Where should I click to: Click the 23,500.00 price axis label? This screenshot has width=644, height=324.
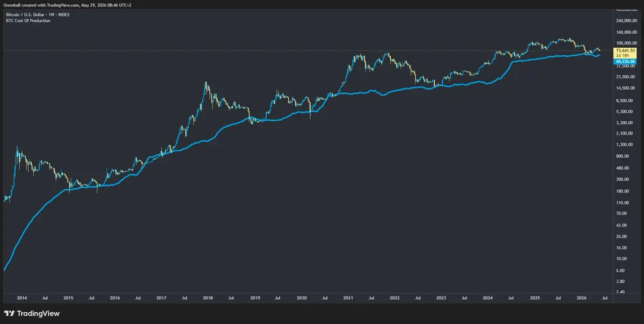point(626,77)
